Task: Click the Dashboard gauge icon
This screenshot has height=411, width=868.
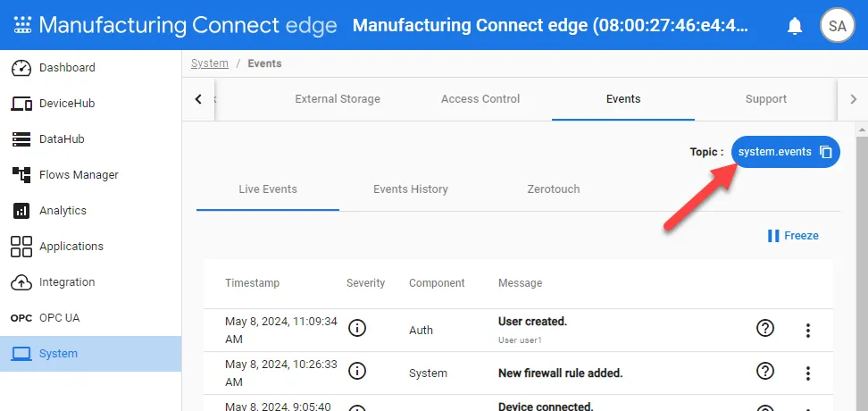Action: [x=21, y=68]
